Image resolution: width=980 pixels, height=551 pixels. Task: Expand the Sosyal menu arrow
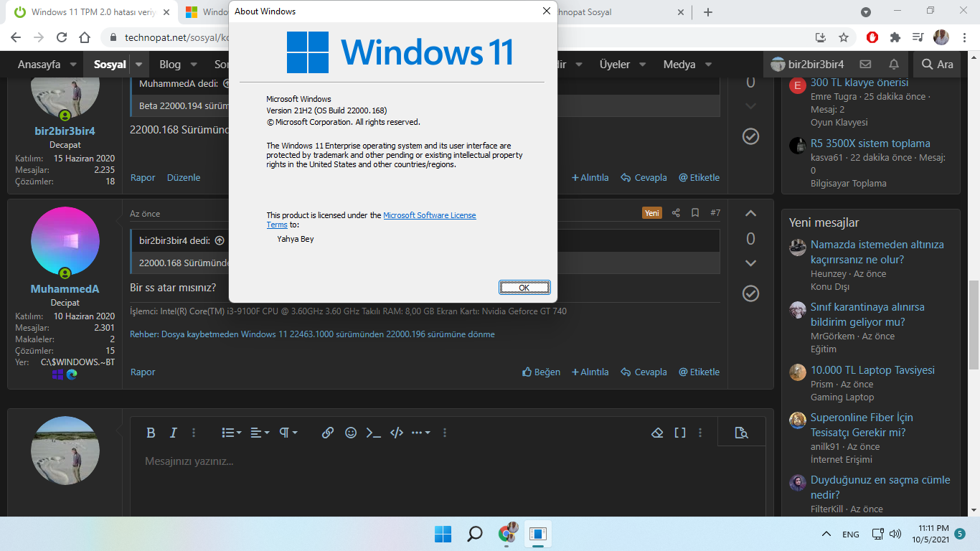[x=138, y=65]
